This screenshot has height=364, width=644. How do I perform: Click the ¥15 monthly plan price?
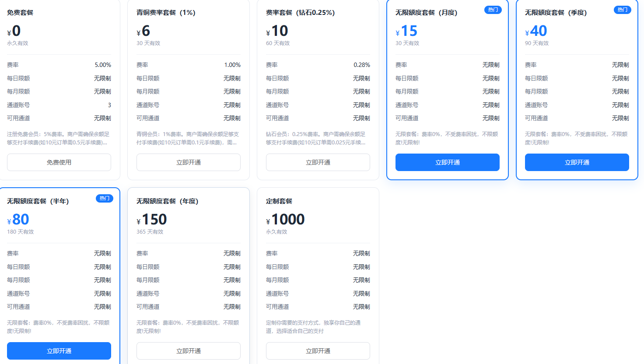(406, 31)
